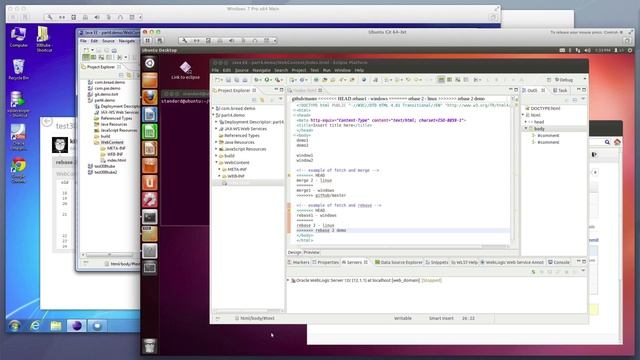Click the back arrow in Windows browser page
Viewport: 640px width, 360px height.
coord(47,122)
